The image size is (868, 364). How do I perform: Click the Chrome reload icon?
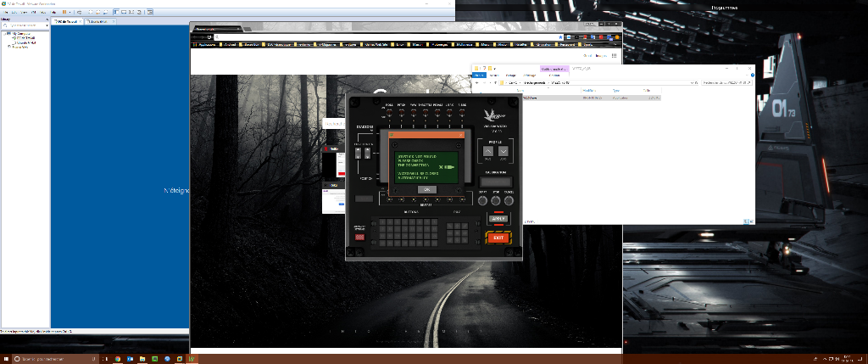[x=210, y=37]
